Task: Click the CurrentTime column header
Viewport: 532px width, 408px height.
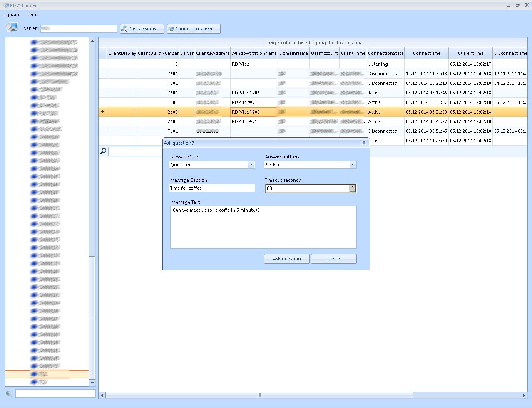Action: 470,53
